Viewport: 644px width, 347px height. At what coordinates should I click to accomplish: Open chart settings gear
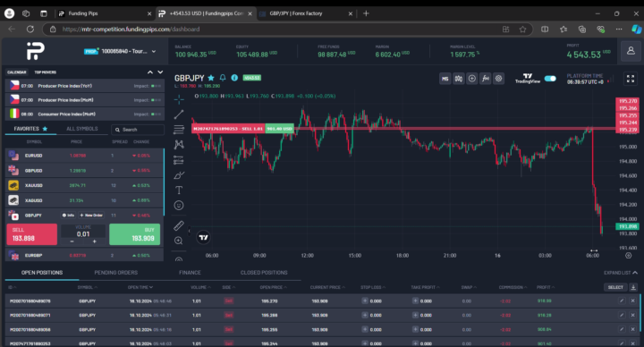[x=498, y=79]
